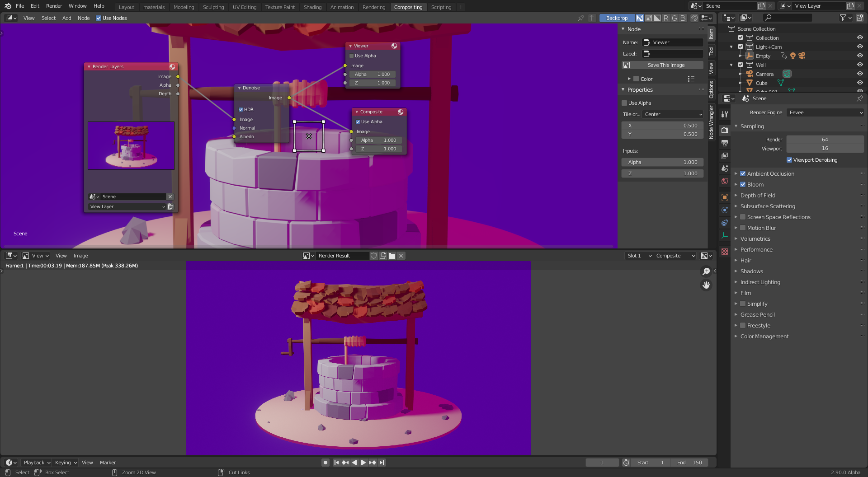Click the pan hand icon in image editor
This screenshot has height=477, width=868.
coord(706,285)
